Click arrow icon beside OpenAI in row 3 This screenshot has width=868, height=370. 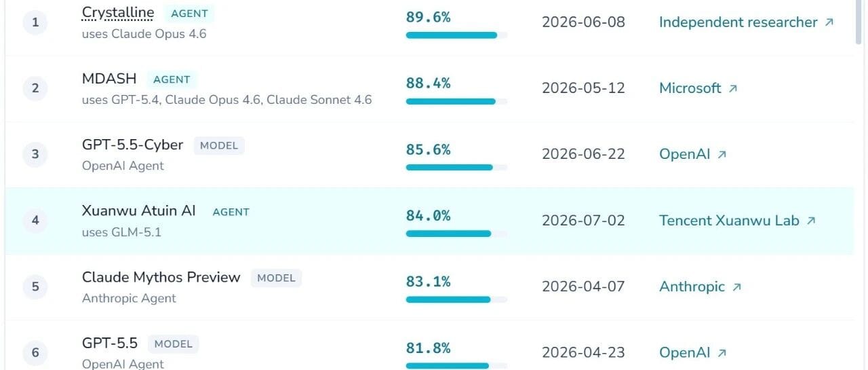[722, 154]
